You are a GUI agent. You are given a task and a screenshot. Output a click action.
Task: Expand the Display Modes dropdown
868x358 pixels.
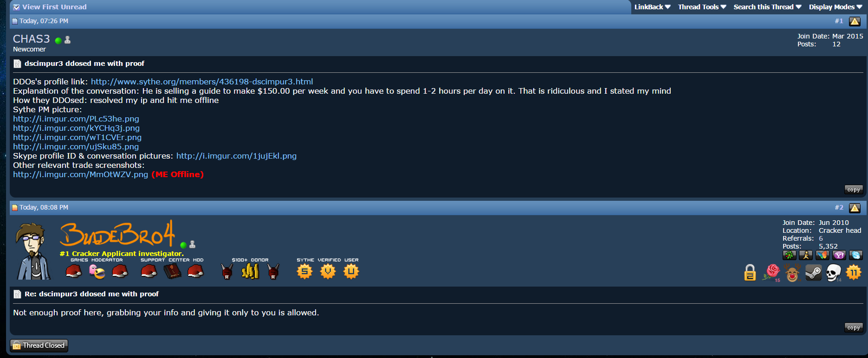click(x=836, y=7)
